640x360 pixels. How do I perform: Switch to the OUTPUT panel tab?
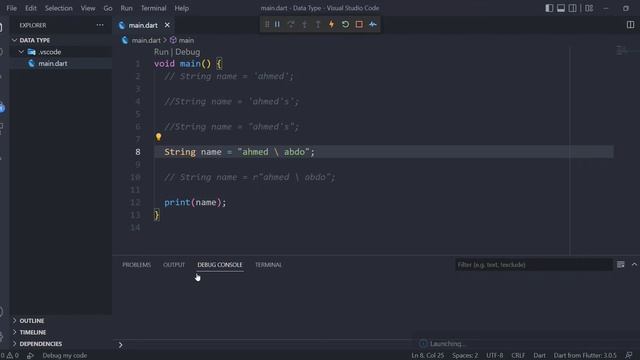click(x=174, y=265)
